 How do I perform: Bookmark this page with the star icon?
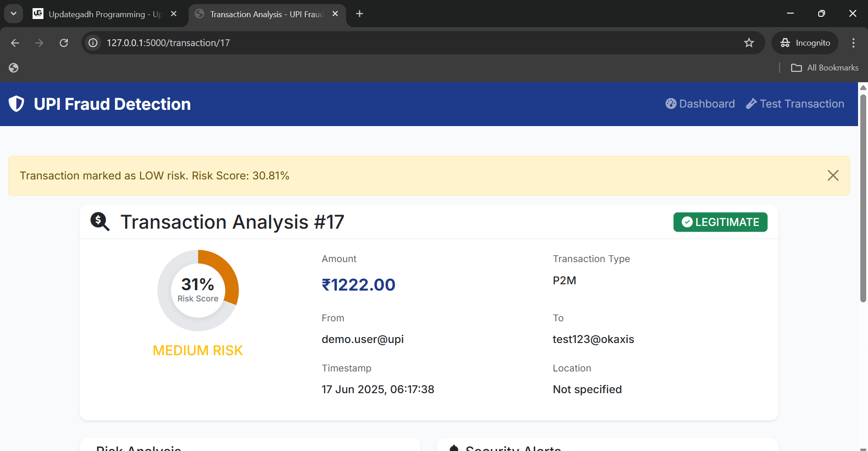749,43
